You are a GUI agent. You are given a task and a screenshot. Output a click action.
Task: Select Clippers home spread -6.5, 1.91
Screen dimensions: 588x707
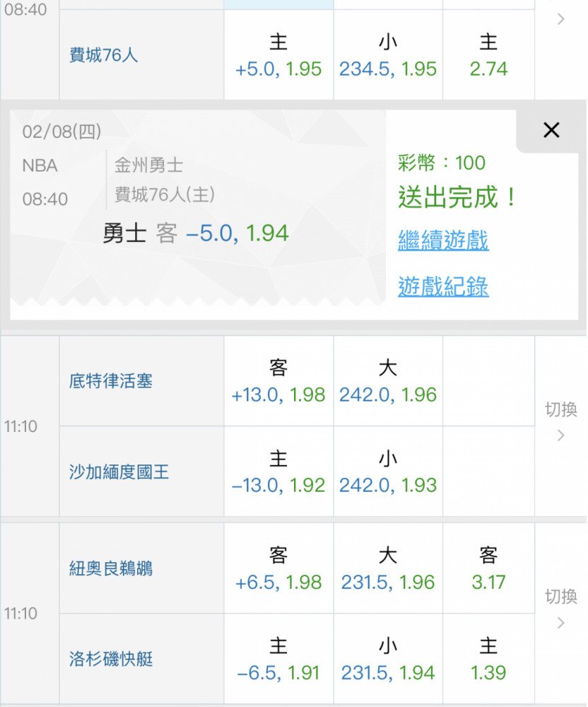tap(278, 660)
